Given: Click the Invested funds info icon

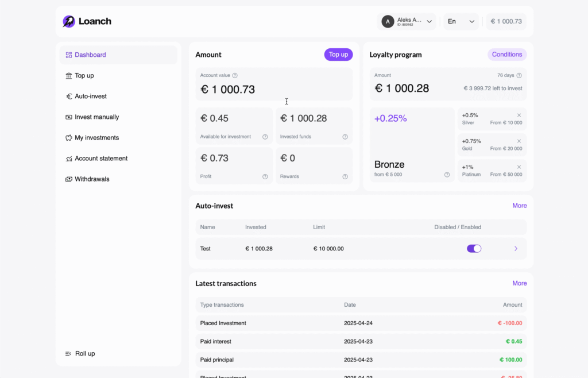Looking at the screenshot, I should point(345,137).
